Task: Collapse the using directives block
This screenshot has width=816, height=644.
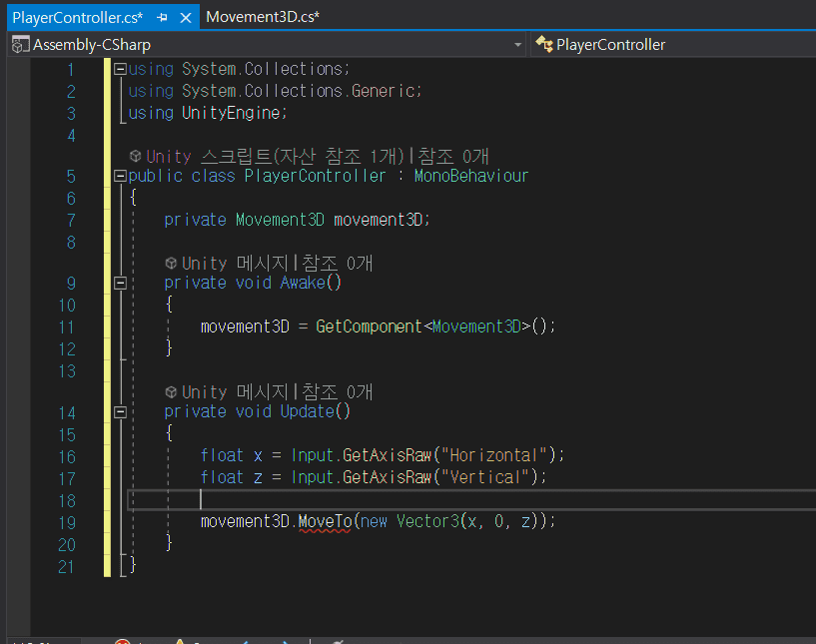Action: pyautogui.click(x=120, y=70)
